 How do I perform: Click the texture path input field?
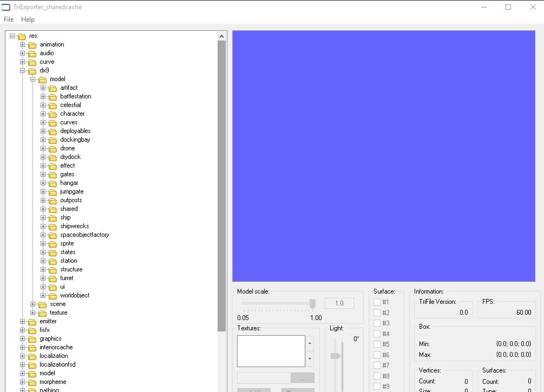click(264, 378)
